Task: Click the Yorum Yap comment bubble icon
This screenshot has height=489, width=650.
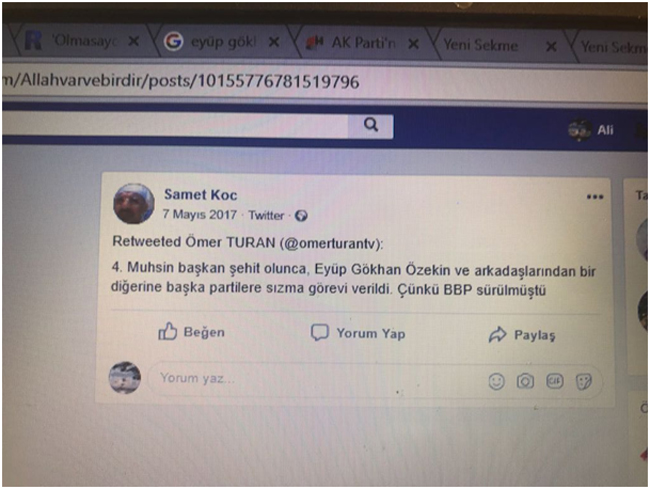Action: 320,332
